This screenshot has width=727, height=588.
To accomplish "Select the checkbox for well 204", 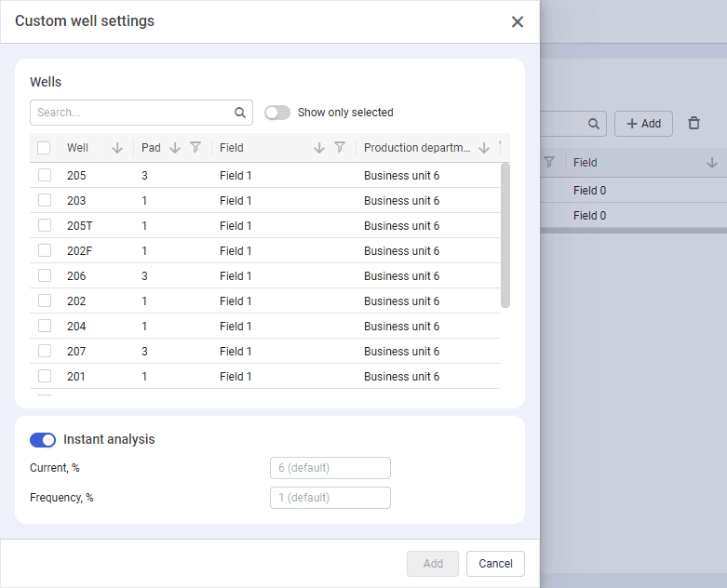I will pos(45,326).
